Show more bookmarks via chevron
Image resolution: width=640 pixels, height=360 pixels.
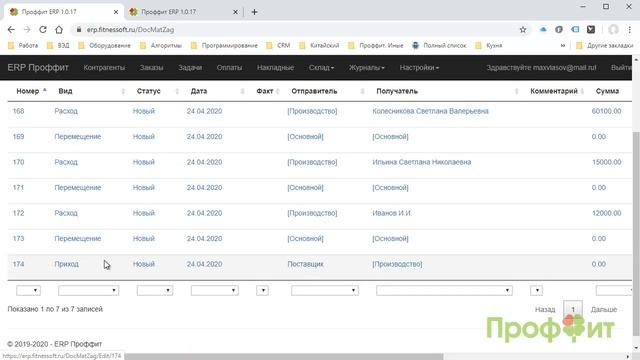(563, 46)
